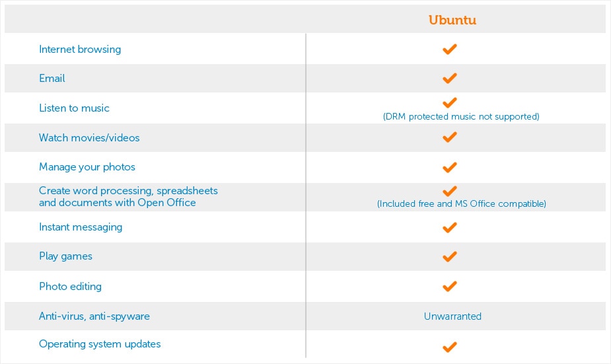This screenshot has width=611, height=364.
Task: Click the Watch movies/videos label
Action: 89,137
